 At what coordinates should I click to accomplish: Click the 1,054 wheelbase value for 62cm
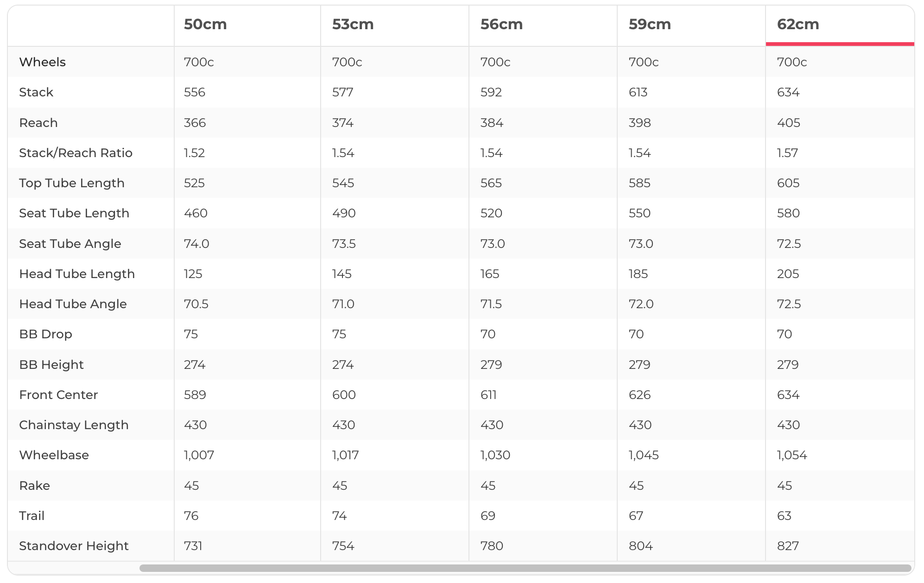point(792,455)
